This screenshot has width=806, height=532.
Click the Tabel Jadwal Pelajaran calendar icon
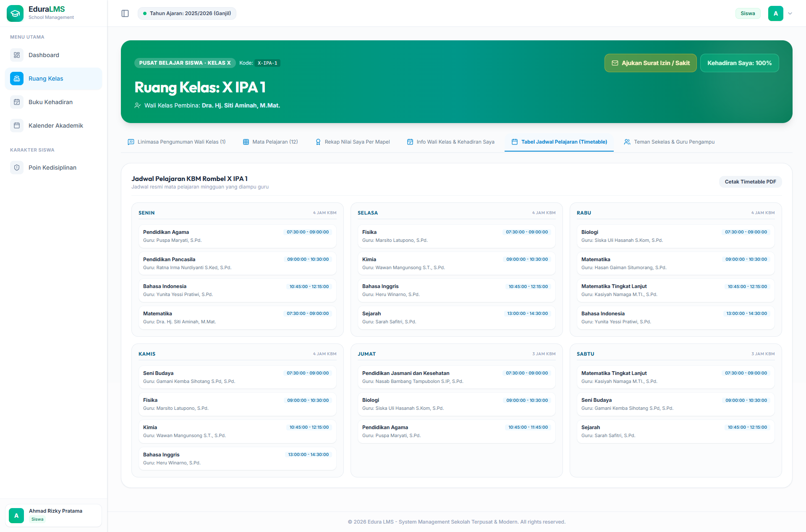[x=515, y=142]
